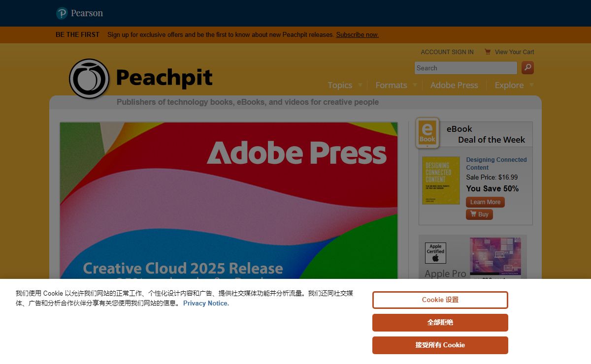The height and width of the screenshot is (364, 591).
Task: Go to the Adobe Press navigation item
Action: click(x=454, y=85)
